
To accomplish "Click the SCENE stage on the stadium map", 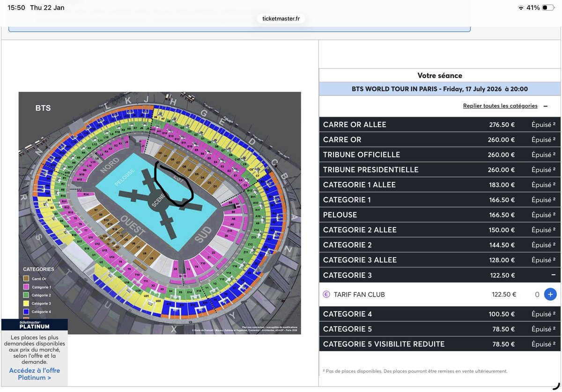I will pos(159,201).
